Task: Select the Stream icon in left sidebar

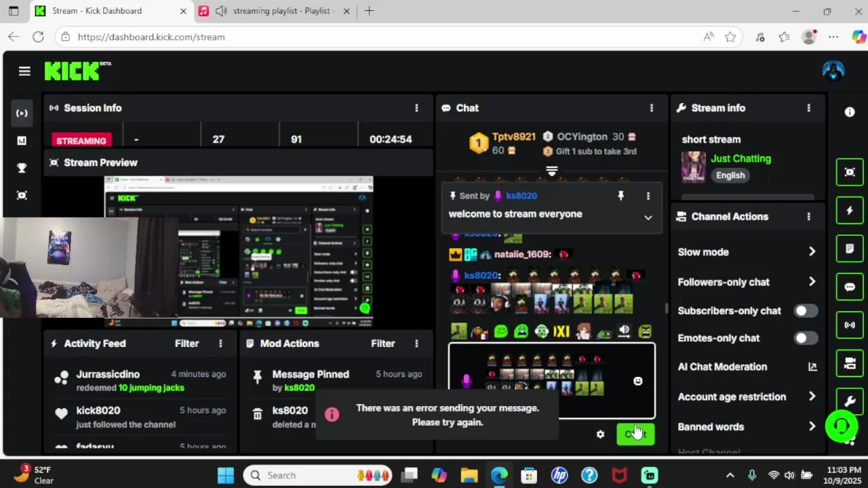Action: (22, 113)
